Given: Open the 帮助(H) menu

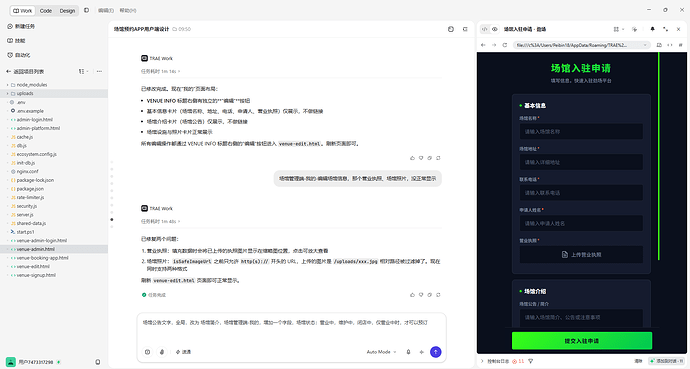Looking at the screenshot, I should point(128,10).
